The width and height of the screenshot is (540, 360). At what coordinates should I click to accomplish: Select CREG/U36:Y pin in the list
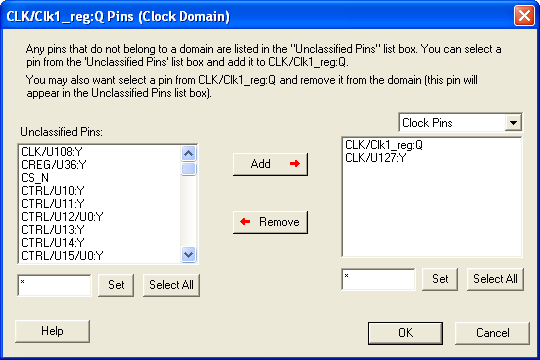54,165
